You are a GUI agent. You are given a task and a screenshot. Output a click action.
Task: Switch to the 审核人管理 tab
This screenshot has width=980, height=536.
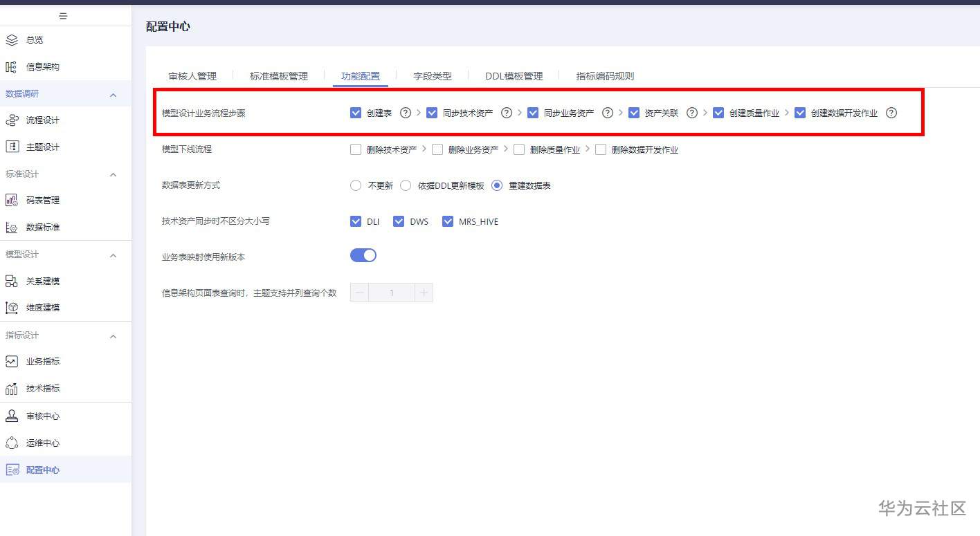192,76
